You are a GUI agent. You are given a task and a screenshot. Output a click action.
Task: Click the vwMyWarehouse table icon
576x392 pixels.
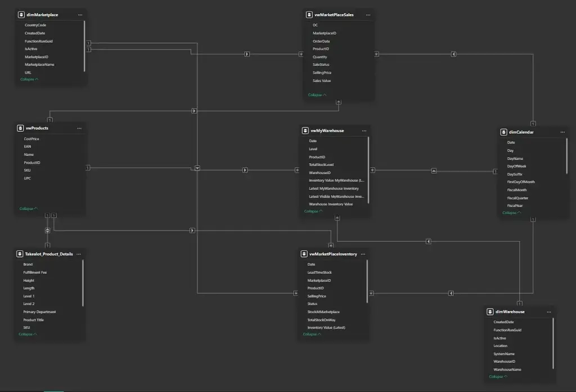pyautogui.click(x=305, y=130)
